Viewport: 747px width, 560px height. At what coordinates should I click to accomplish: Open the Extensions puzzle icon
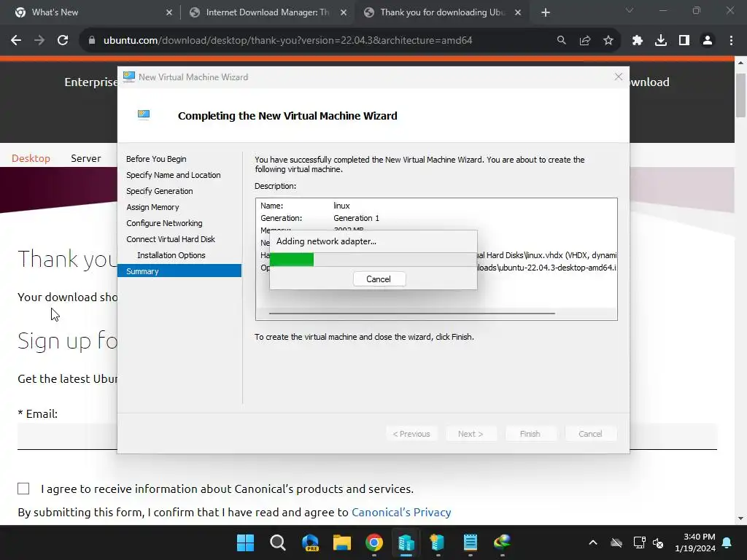tap(638, 41)
